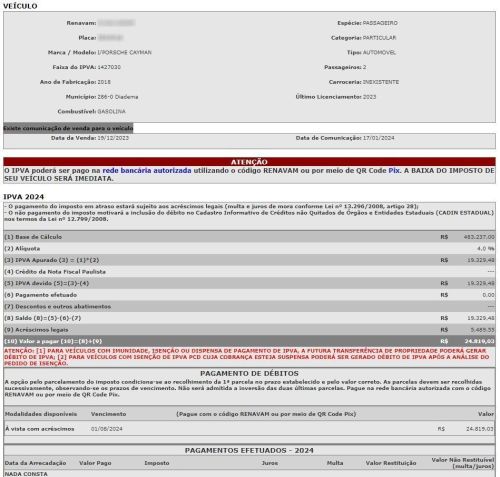Click the 'Multa' column header

click(x=335, y=463)
